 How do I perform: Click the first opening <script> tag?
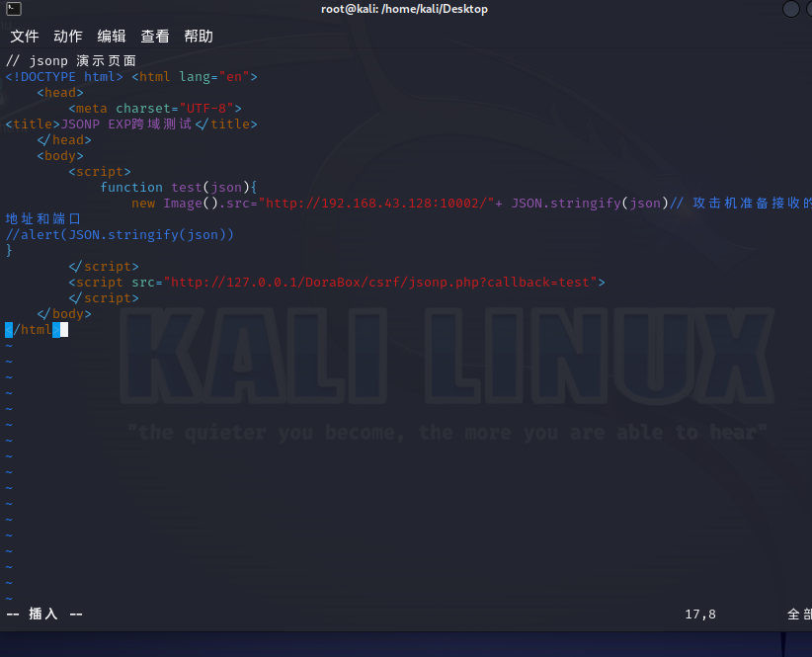(100, 171)
